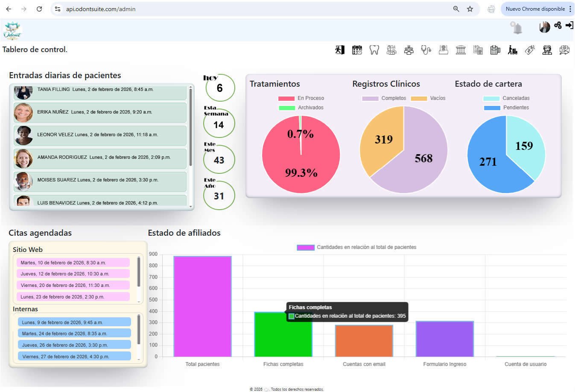
Task: Open the Chrome three-dot menu
Action: click(x=570, y=9)
